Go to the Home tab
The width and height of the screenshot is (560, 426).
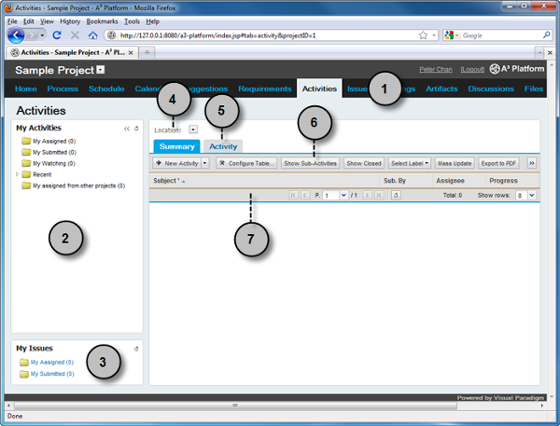click(x=26, y=89)
